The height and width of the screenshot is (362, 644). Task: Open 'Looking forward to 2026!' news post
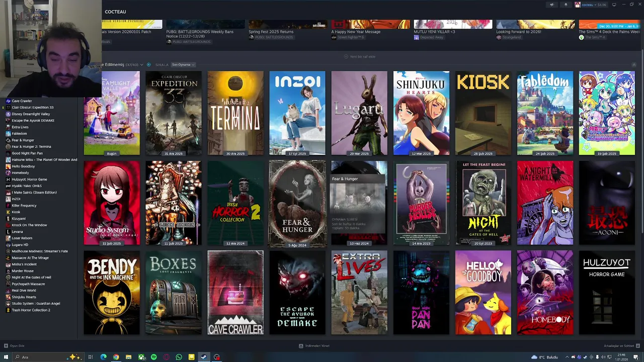518,32
